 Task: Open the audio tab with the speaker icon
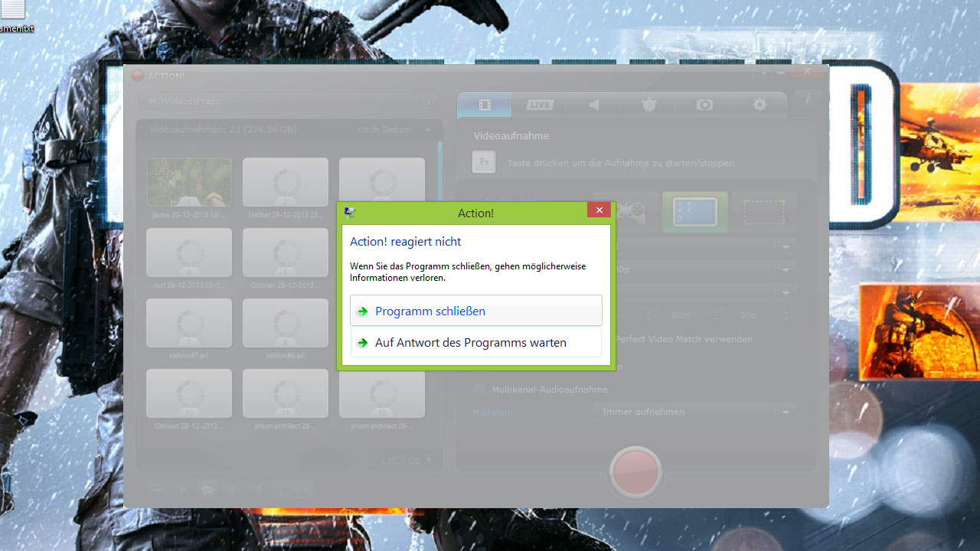coord(594,105)
